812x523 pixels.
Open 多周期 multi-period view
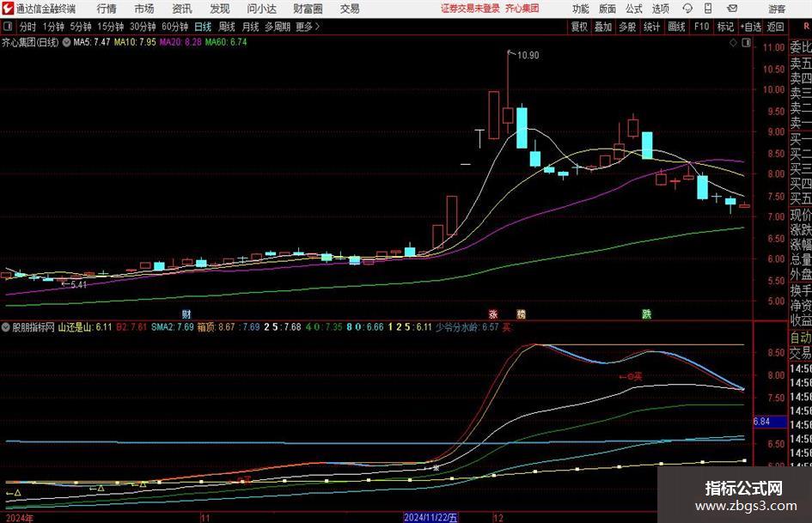tap(277, 27)
